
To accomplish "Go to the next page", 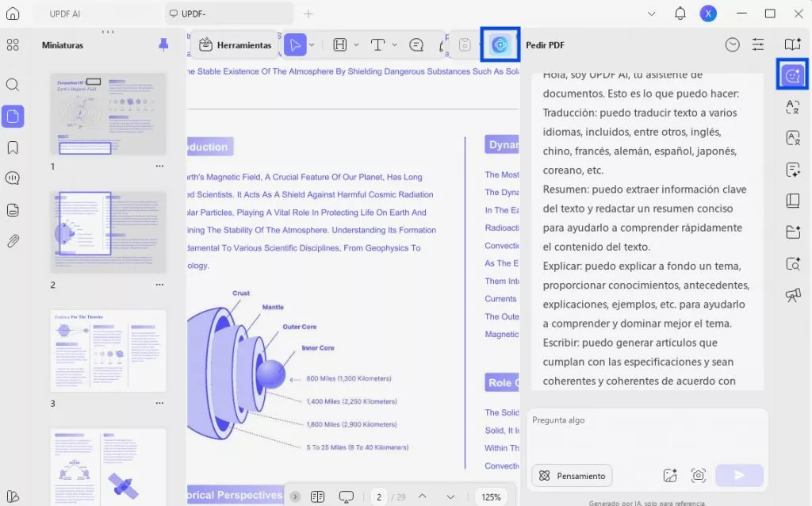I will coord(450,496).
